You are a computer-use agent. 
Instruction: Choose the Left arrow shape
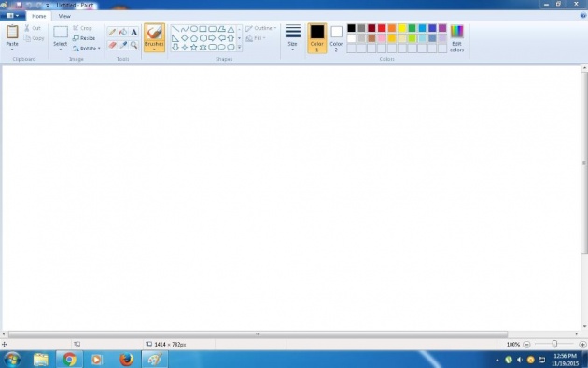pyautogui.click(x=221, y=38)
